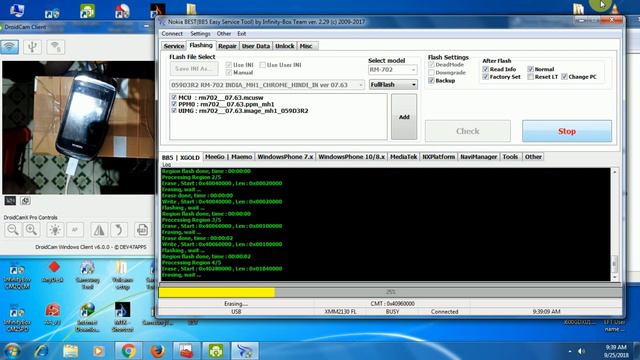Uncheck UIMG rm702 image_mh1 file
This screenshot has height=360, width=640.
[174, 111]
